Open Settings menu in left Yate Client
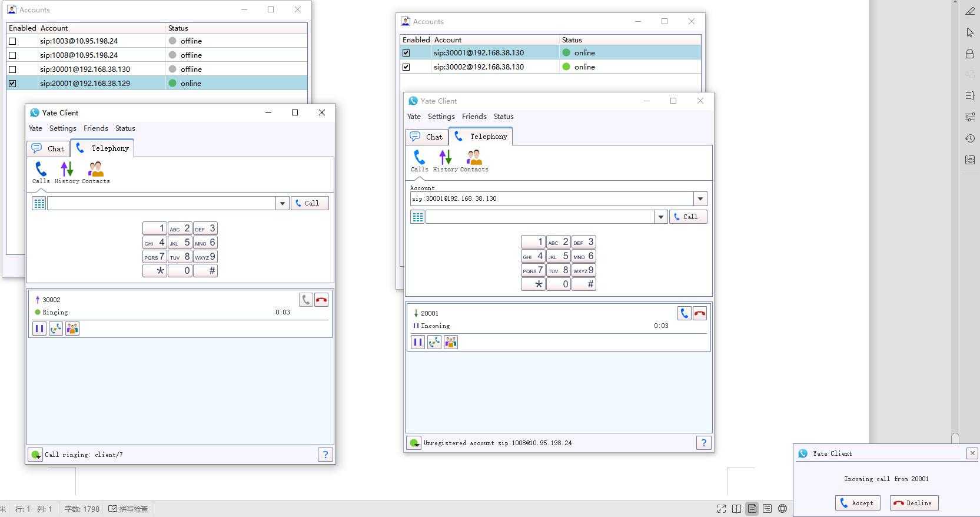 (63, 128)
